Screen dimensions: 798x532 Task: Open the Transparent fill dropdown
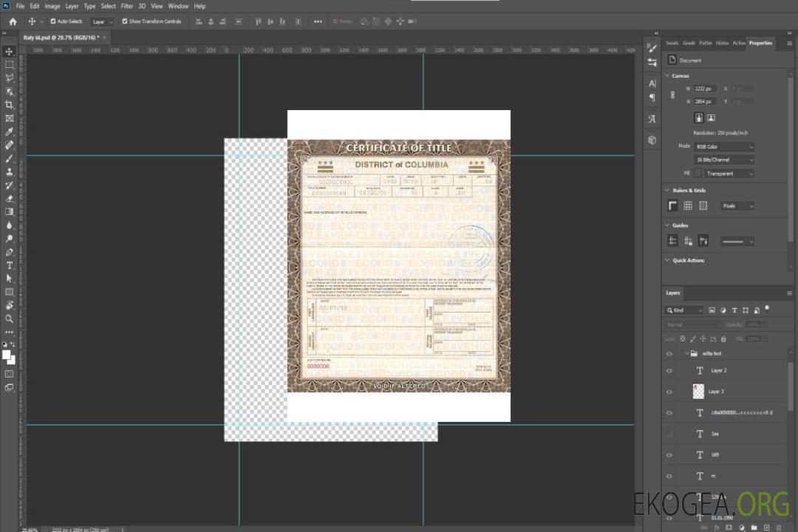tap(729, 174)
